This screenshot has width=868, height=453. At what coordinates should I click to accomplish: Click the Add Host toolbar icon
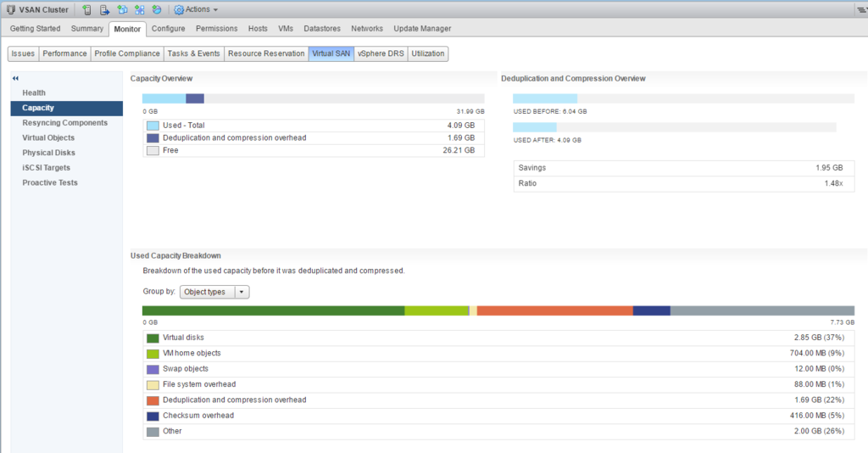click(x=87, y=10)
